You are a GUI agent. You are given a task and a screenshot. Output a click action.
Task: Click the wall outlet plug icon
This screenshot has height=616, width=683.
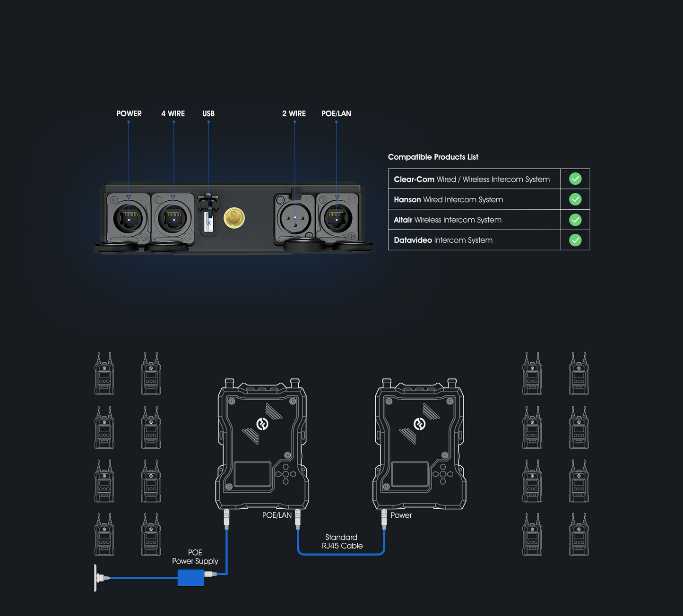click(100, 577)
